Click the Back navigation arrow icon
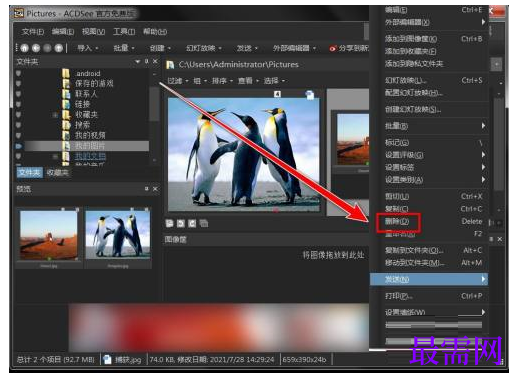The image size is (521, 382). tap(36, 48)
